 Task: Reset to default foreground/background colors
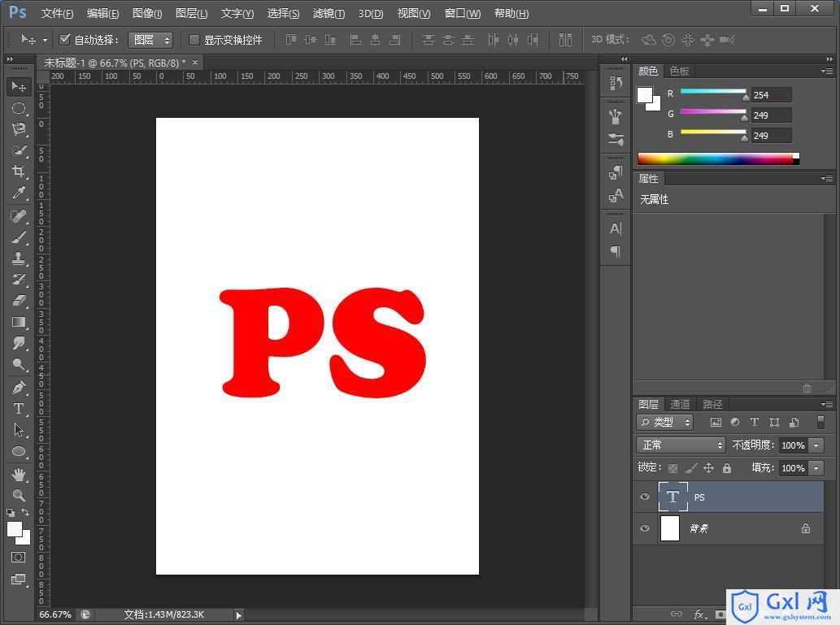click(x=11, y=513)
